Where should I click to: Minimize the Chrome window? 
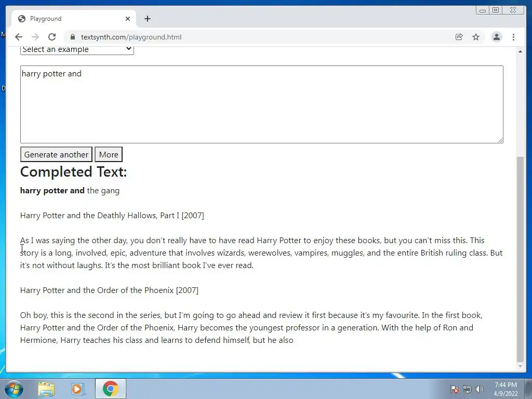coord(483,10)
